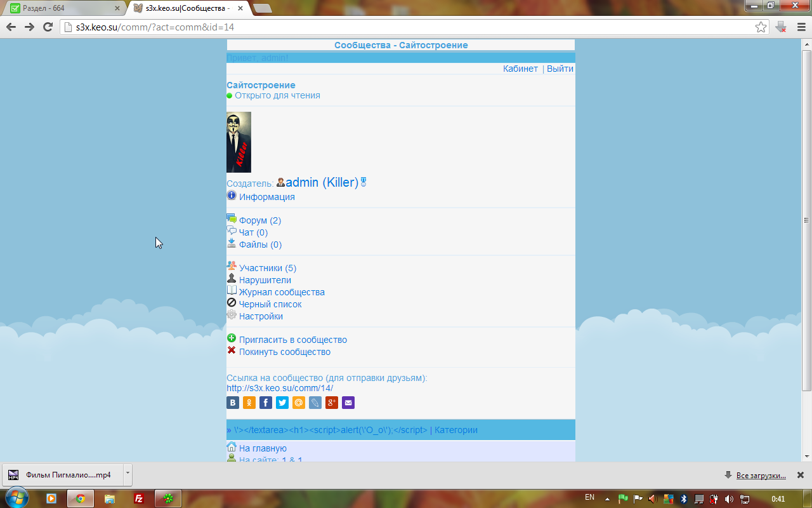Screen dimensions: 812x508
Task: Click the red X leave community icon
Action: [232, 351]
